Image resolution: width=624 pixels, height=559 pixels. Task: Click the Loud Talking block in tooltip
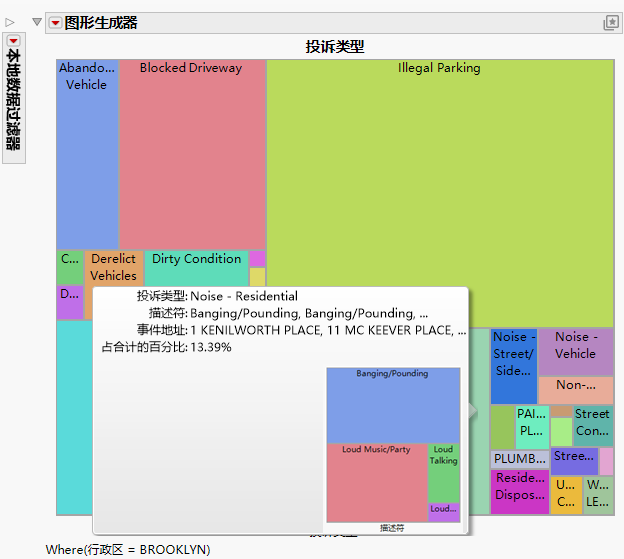pos(444,473)
